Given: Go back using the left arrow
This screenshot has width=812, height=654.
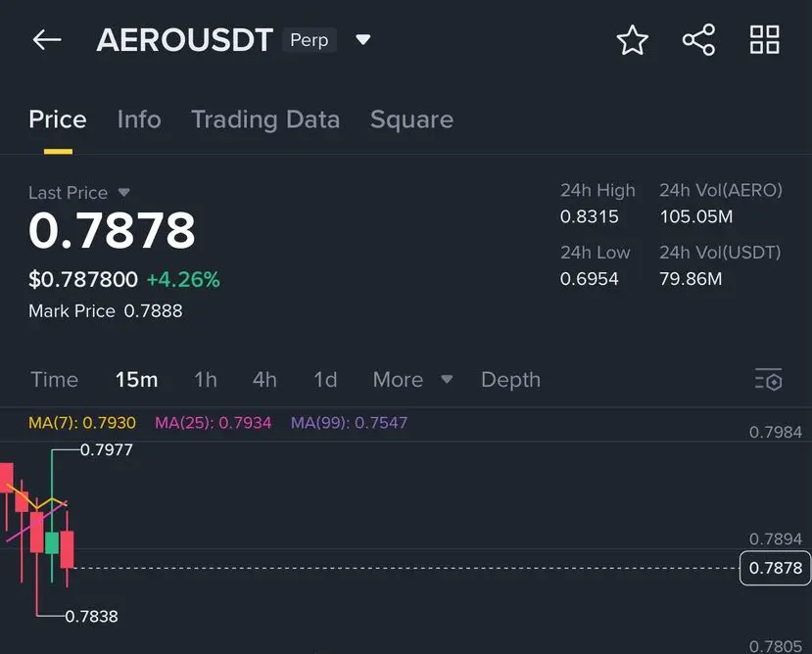Looking at the screenshot, I should [x=47, y=40].
